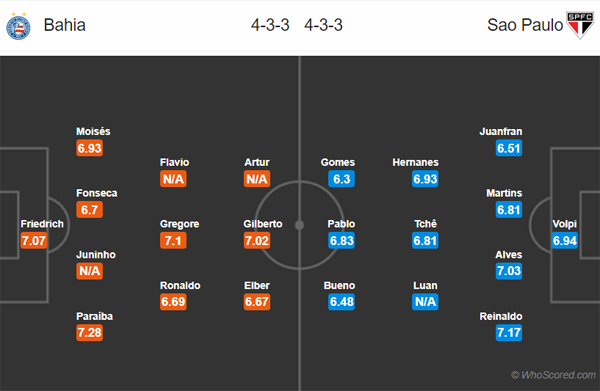This screenshot has height=391, width=600.
Task: Click Luan's N/A rating badge
Action: point(425,302)
